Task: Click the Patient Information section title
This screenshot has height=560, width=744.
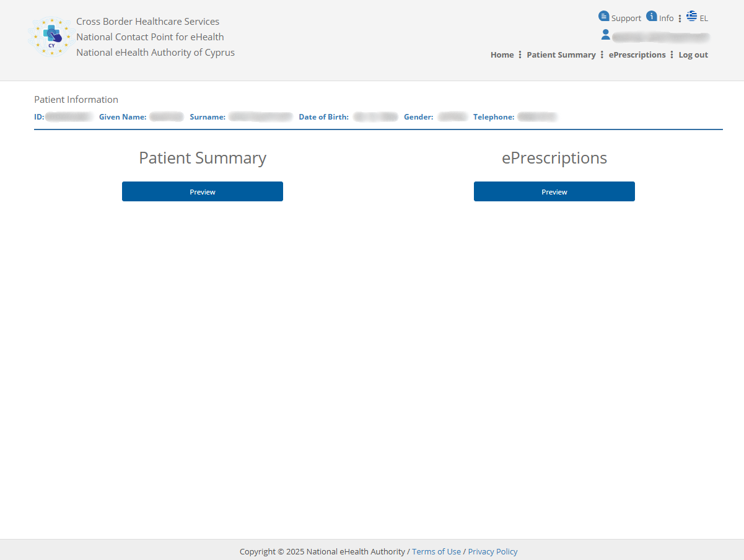Action: [76, 100]
